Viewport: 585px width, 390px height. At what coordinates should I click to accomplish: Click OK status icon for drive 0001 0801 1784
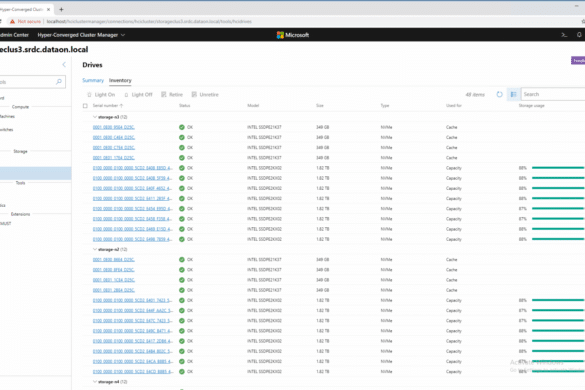click(x=182, y=158)
